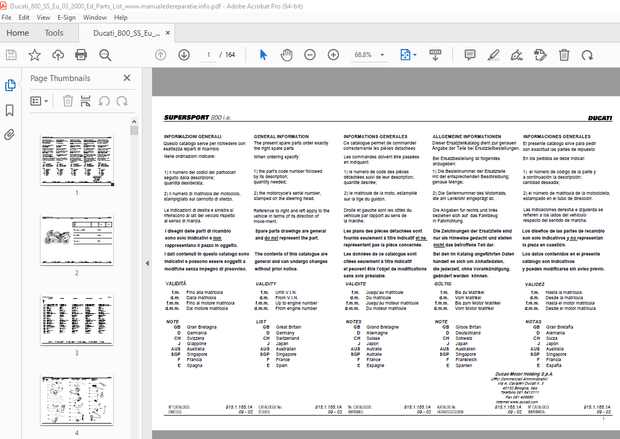Delete with the toolbar trash icon
The image size is (620, 439).
(564, 55)
